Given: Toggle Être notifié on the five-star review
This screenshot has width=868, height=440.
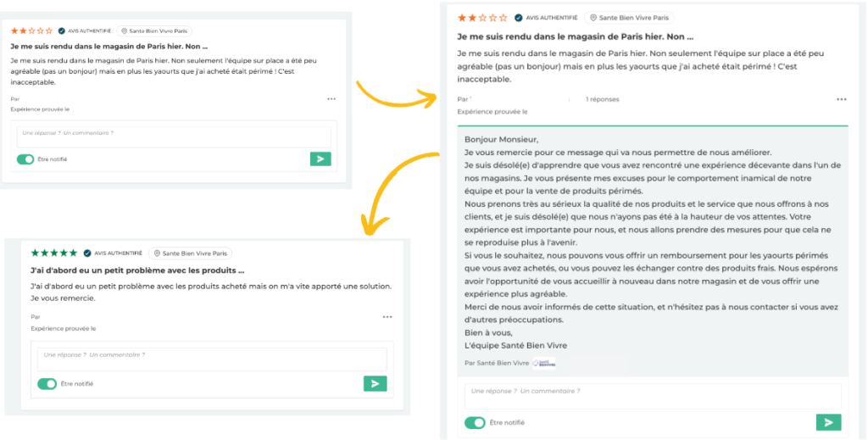Looking at the screenshot, I should point(47,384).
